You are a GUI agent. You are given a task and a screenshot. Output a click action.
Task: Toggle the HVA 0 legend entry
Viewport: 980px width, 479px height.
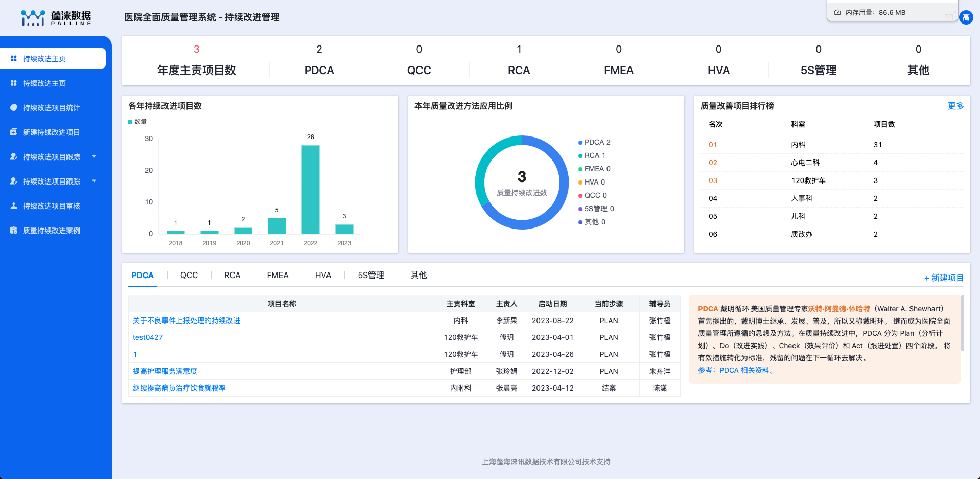592,182
